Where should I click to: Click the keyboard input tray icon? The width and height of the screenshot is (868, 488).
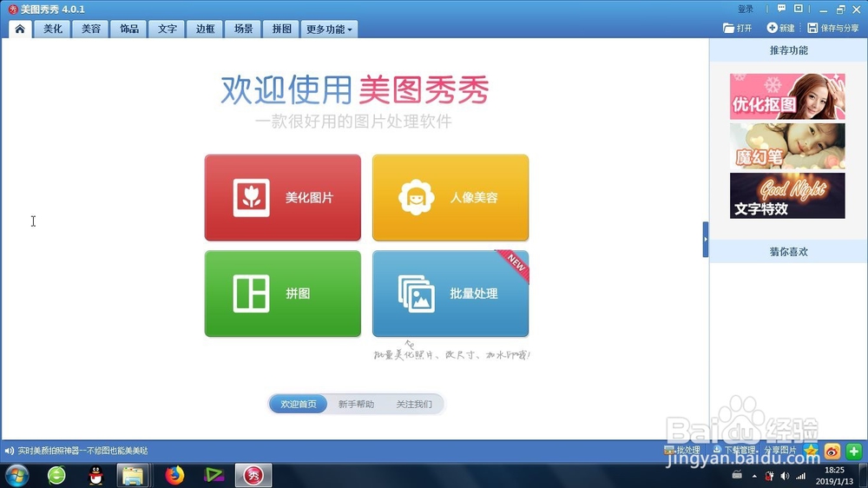[737, 475]
